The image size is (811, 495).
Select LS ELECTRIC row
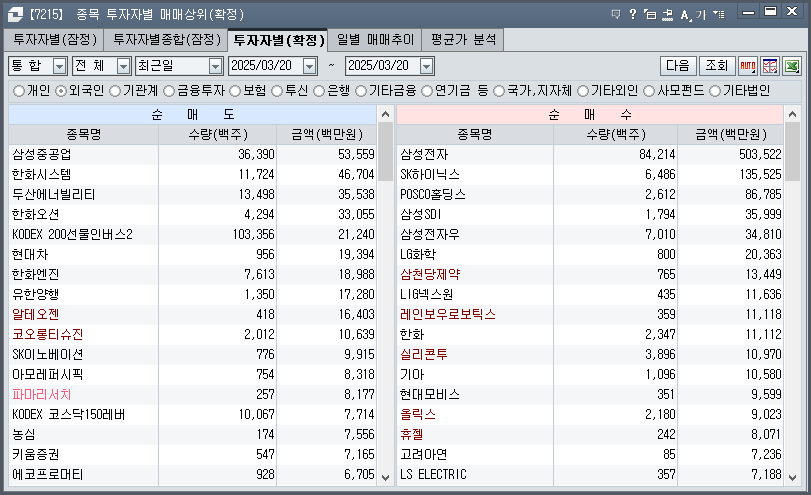(x=590, y=475)
